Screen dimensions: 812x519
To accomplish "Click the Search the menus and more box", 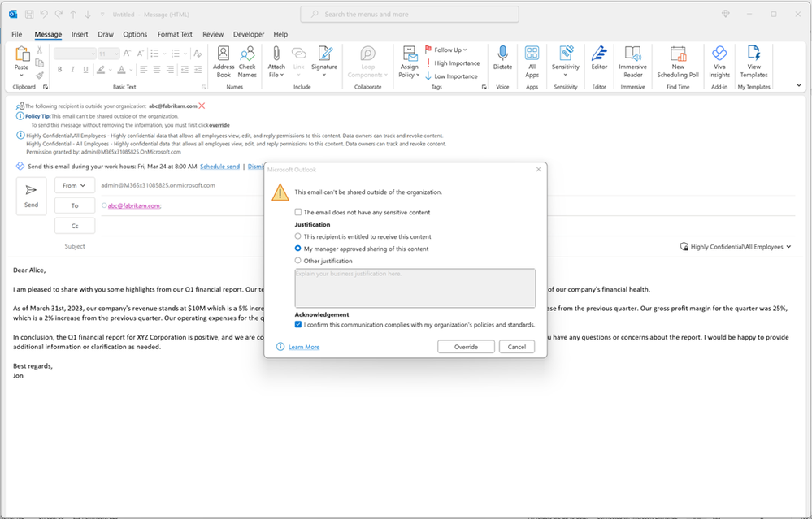I will 410,15.
